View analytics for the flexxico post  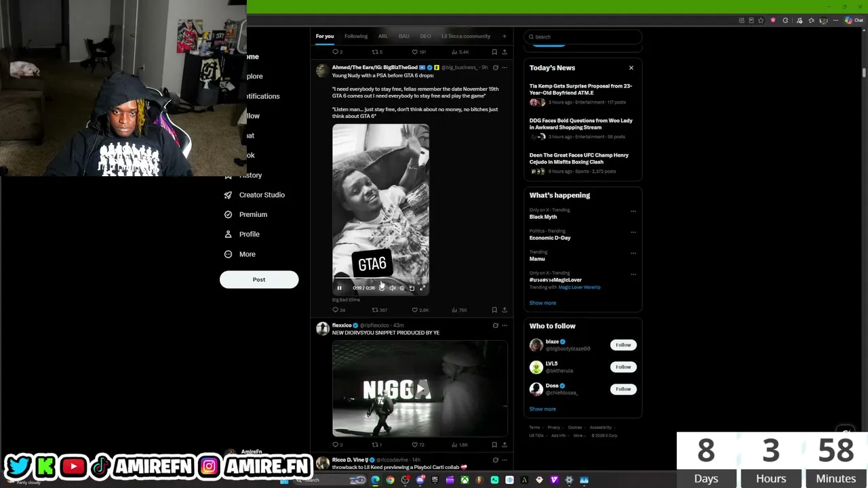459,445
